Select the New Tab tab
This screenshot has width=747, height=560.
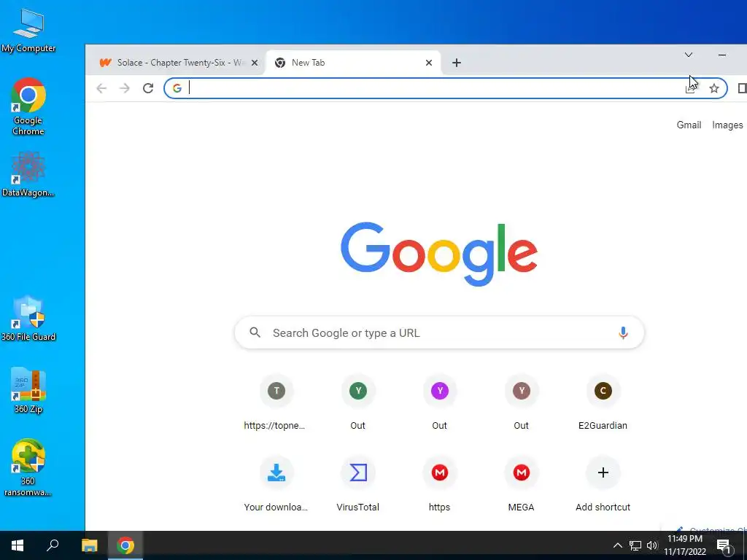(x=352, y=63)
